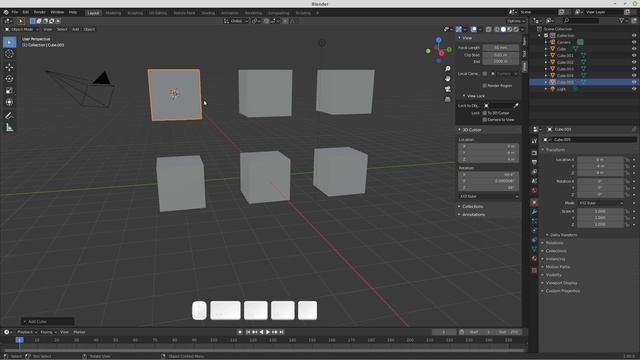Hide Light via its eye icon

pyautogui.click(x=634, y=89)
